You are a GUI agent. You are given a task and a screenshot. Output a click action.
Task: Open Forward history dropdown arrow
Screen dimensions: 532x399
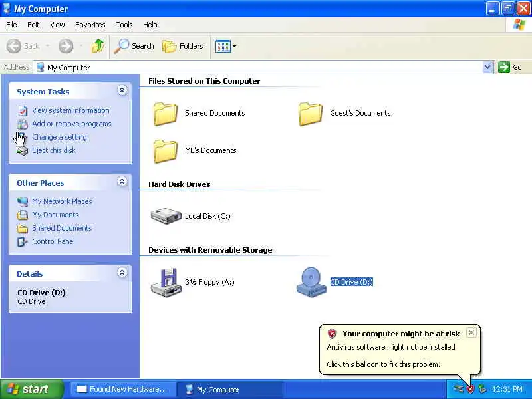pyautogui.click(x=81, y=45)
